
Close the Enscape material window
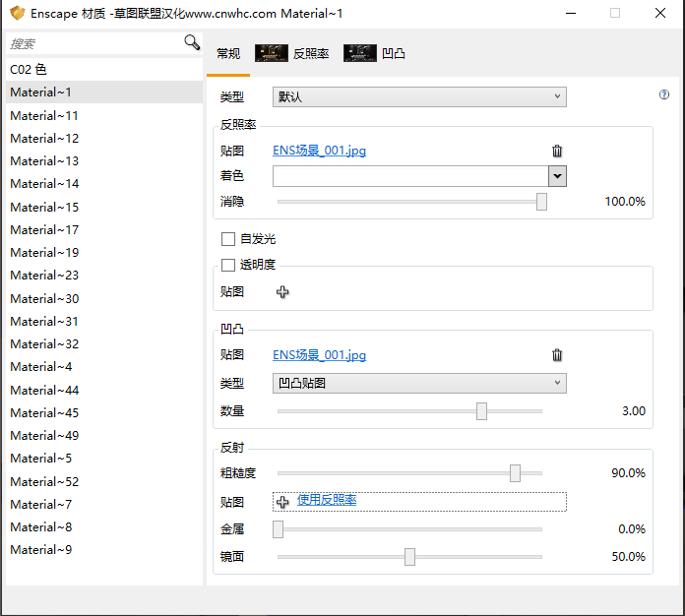click(660, 13)
